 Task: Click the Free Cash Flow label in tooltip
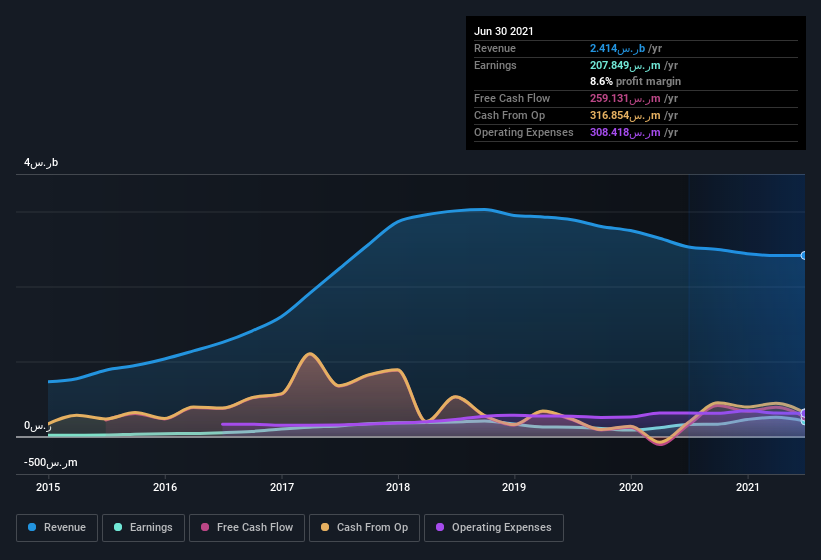(x=512, y=98)
